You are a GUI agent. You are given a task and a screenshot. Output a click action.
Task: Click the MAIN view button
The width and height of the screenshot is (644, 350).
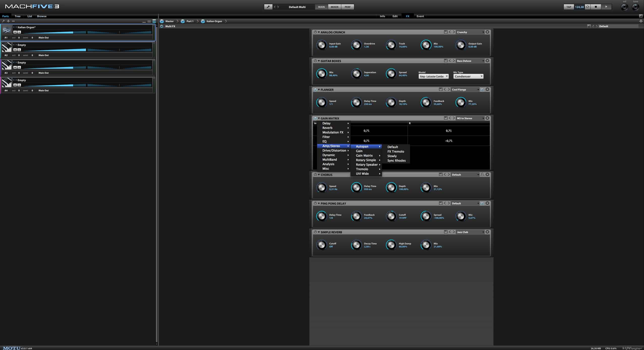coord(321,7)
